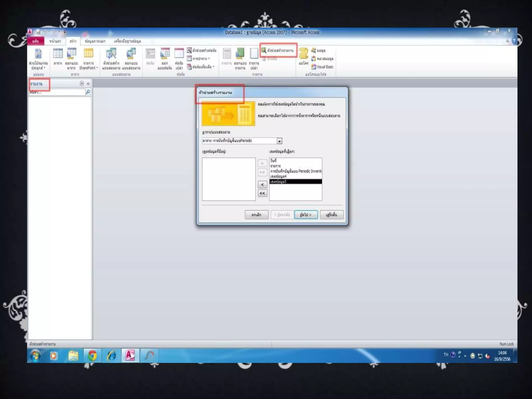Open the navigation pane category dropdown arrow

(x=82, y=83)
